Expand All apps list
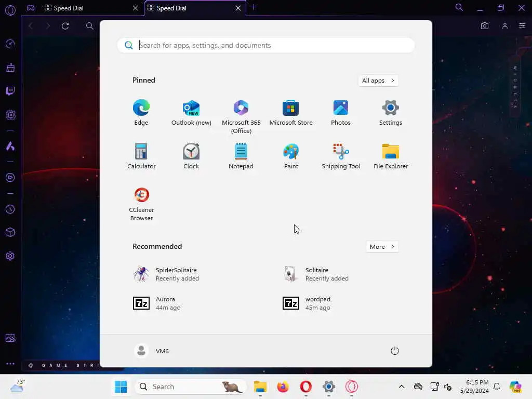 pos(378,81)
